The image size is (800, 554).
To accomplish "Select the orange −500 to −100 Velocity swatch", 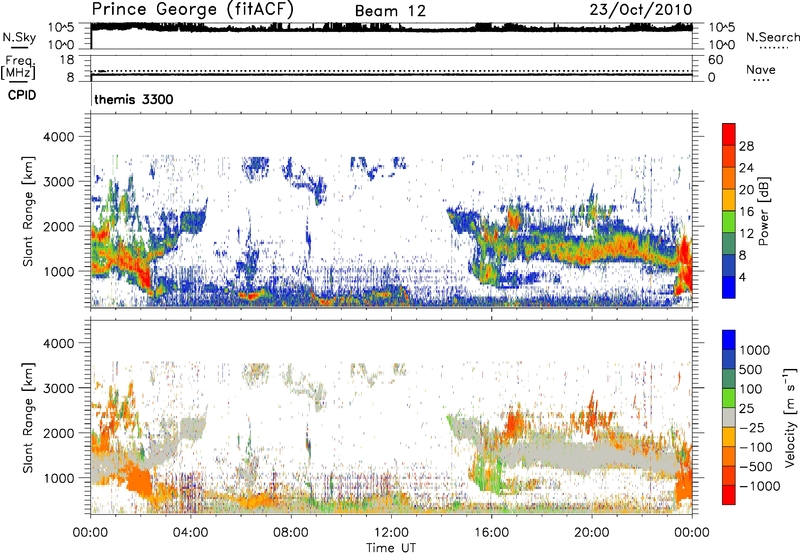I will (x=729, y=456).
